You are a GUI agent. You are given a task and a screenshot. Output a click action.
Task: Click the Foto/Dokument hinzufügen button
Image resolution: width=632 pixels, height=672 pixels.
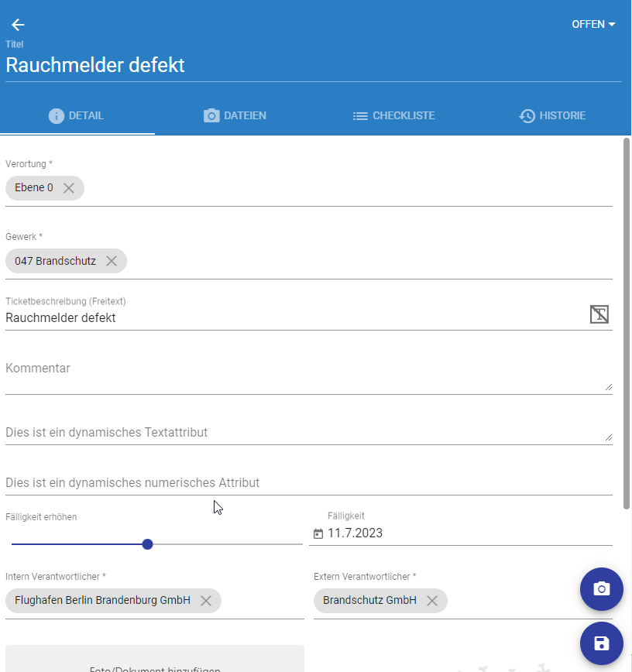pyautogui.click(x=155, y=662)
